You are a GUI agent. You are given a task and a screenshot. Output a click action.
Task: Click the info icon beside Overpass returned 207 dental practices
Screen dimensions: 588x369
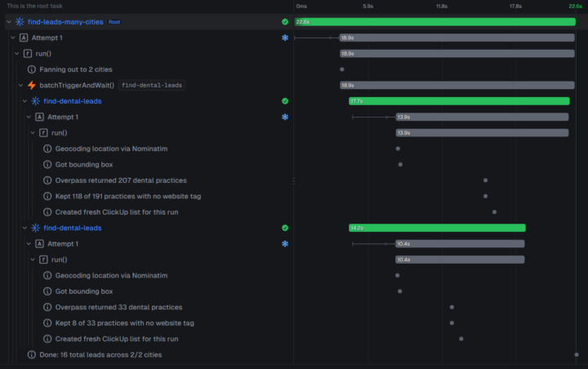tap(47, 180)
